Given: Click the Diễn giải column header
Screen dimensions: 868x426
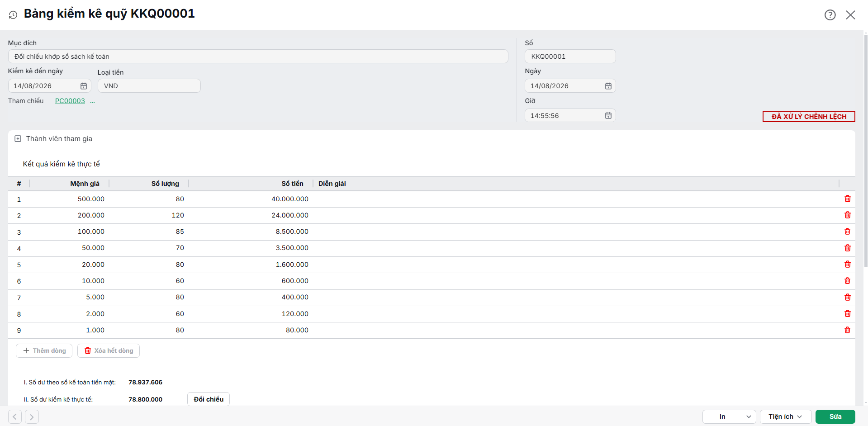Looking at the screenshot, I should coord(332,184).
